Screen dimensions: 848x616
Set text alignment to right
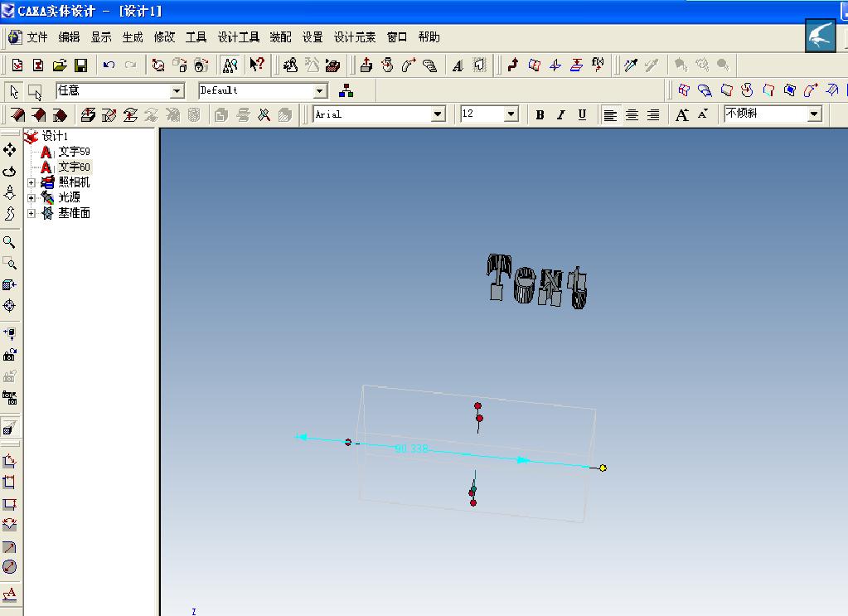653,114
